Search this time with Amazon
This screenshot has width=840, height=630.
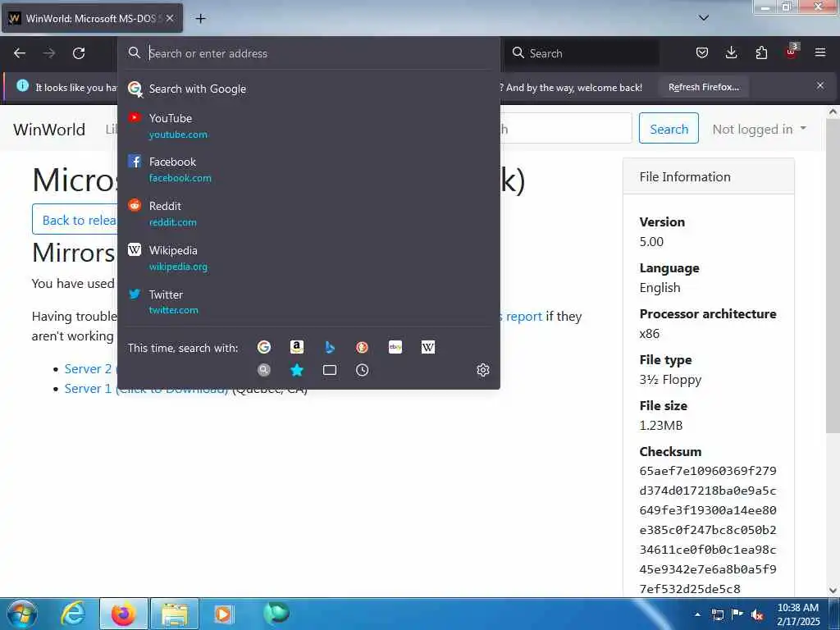[297, 347]
